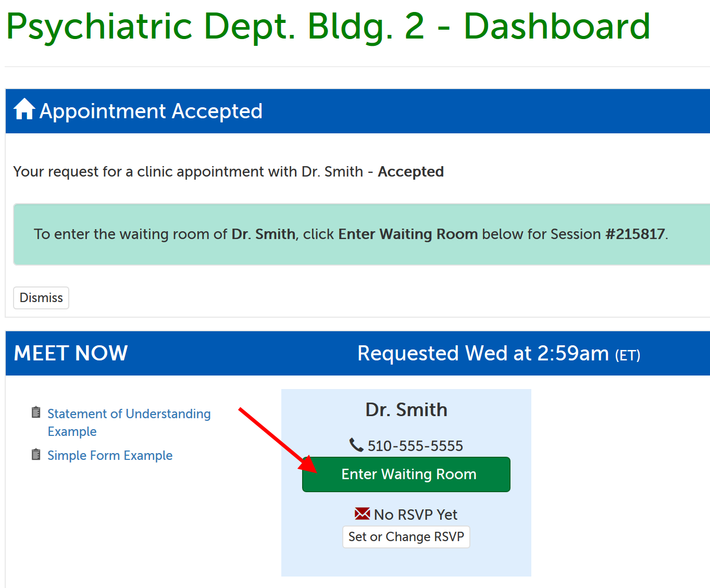Click the phone number 510-555-5555
Screen dimensions: 710x588
pyautogui.click(x=415, y=446)
